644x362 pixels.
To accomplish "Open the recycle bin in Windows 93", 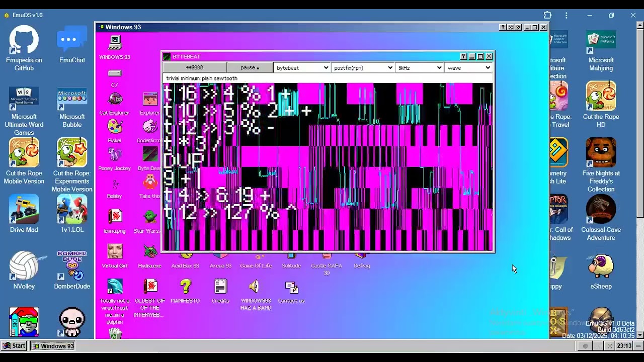I will click(115, 333).
